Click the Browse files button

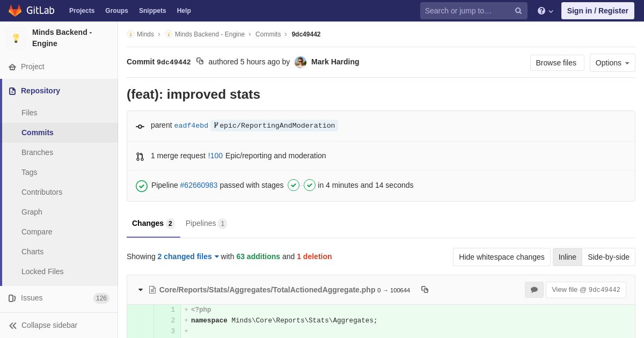(x=557, y=63)
